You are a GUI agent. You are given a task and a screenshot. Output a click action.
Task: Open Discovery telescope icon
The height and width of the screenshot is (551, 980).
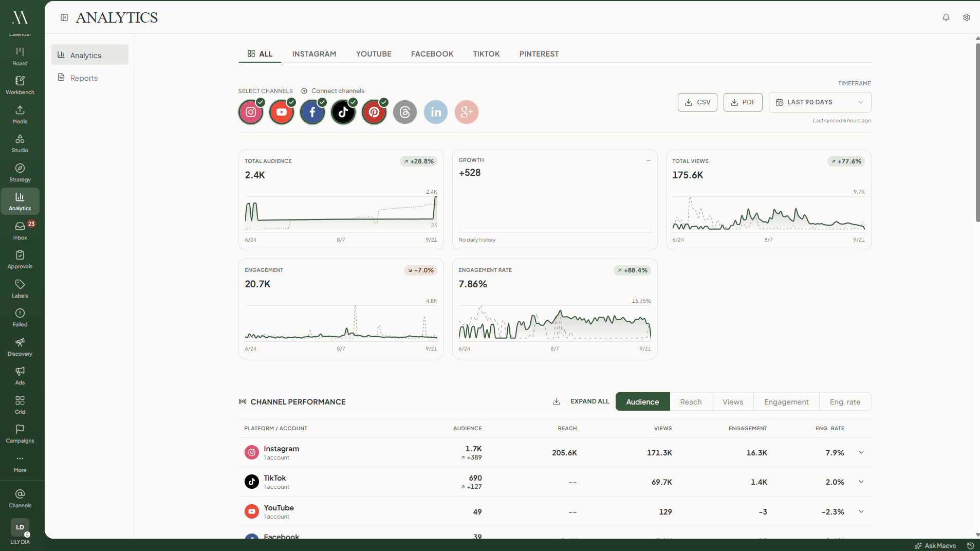pyautogui.click(x=20, y=347)
